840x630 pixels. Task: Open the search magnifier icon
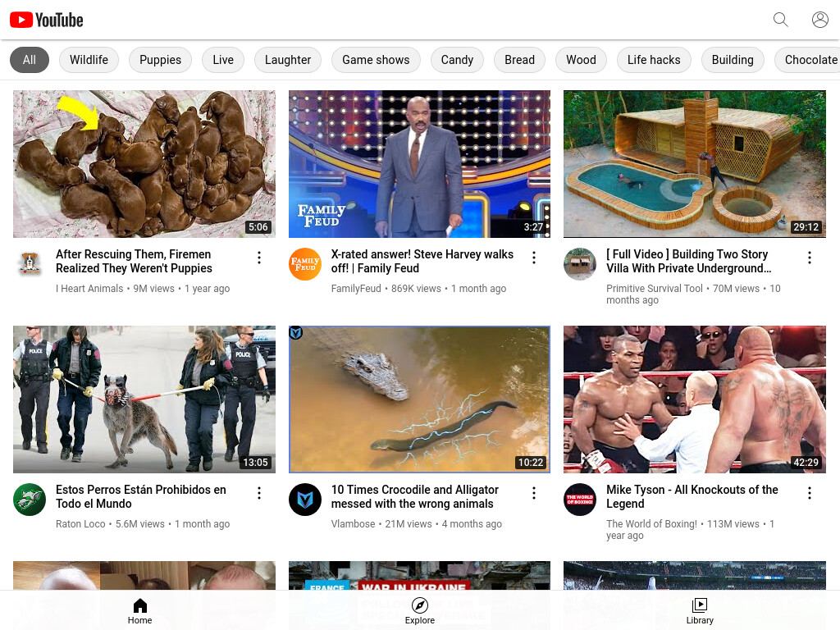[x=781, y=20]
